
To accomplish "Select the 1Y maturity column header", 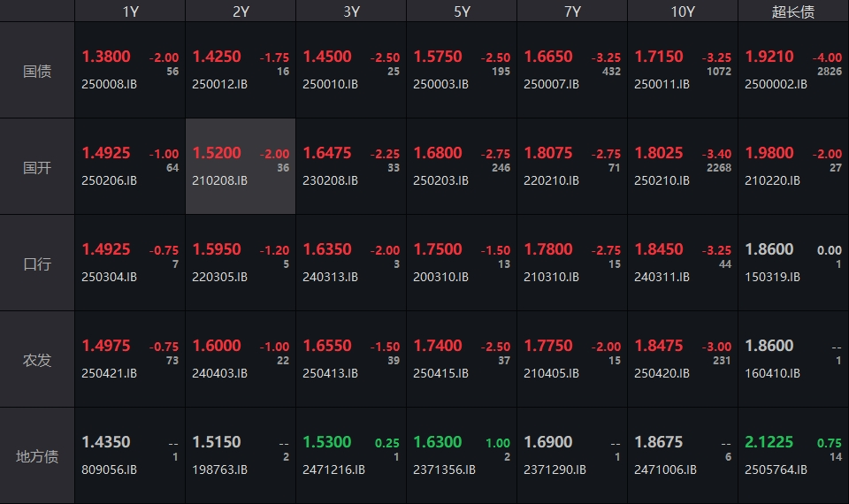I will click(130, 11).
